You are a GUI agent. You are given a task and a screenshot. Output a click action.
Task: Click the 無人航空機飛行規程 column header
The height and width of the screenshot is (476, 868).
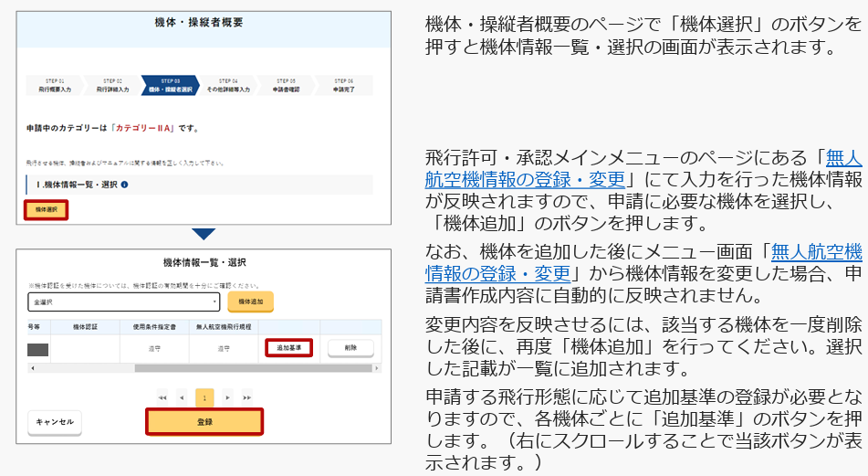(224, 327)
